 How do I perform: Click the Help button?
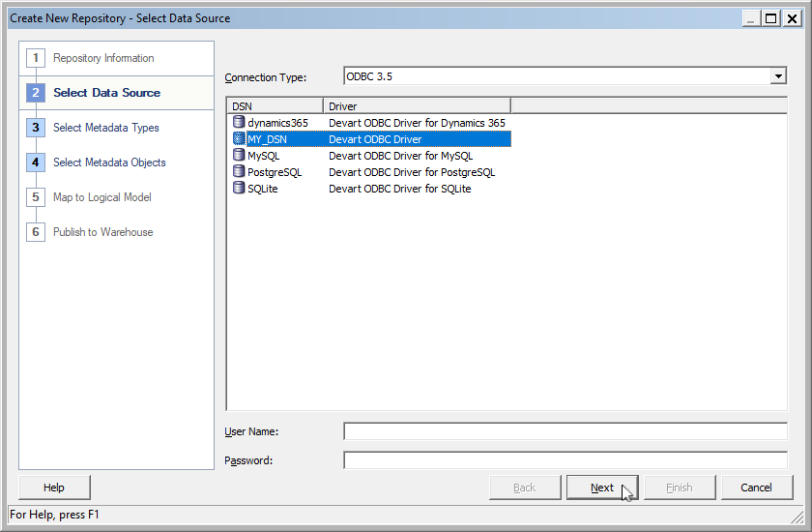coord(54,488)
